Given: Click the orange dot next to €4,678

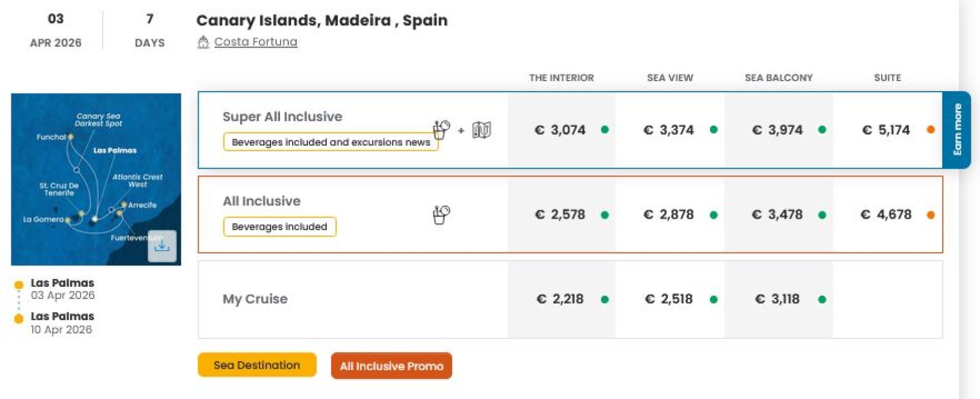Looking at the screenshot, I should [x=930, y=215].
